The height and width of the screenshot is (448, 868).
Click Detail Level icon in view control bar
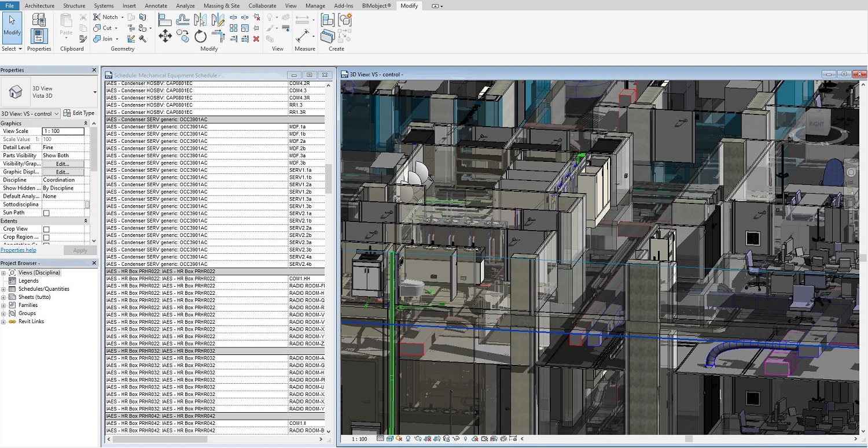[380, 439]
